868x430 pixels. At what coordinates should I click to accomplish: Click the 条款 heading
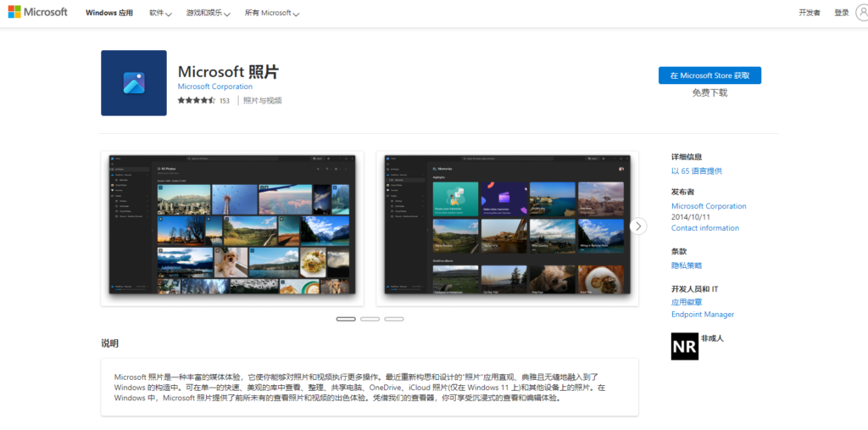pos(679,252)
